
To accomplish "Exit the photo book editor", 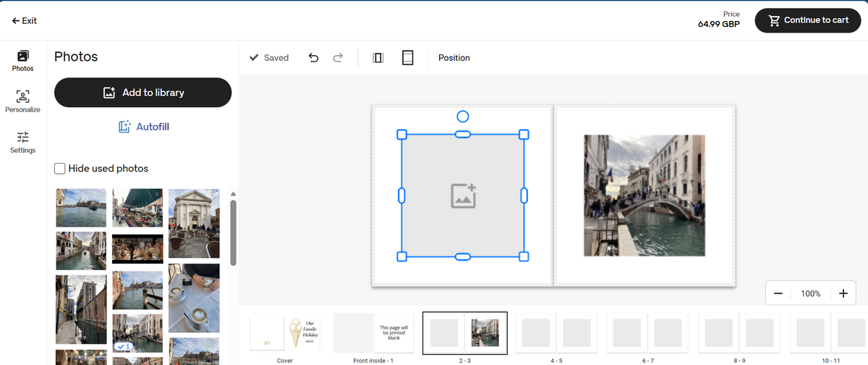I will coord(25,20).
